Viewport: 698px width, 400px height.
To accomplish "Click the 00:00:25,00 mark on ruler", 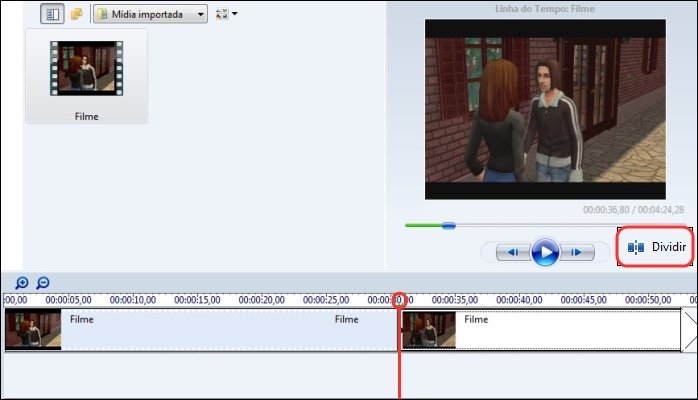I will pyautogui.click(x=326, y=300).
